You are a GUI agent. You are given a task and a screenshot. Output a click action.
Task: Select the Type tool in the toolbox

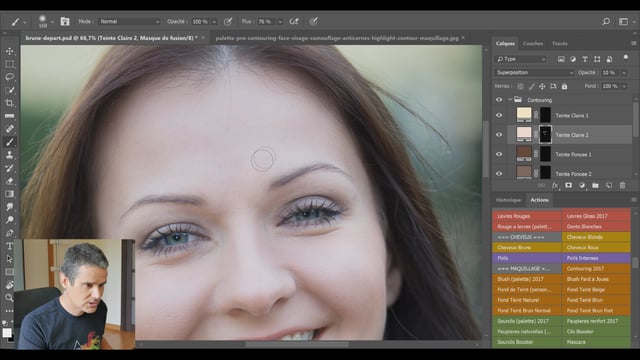point(9,246)
